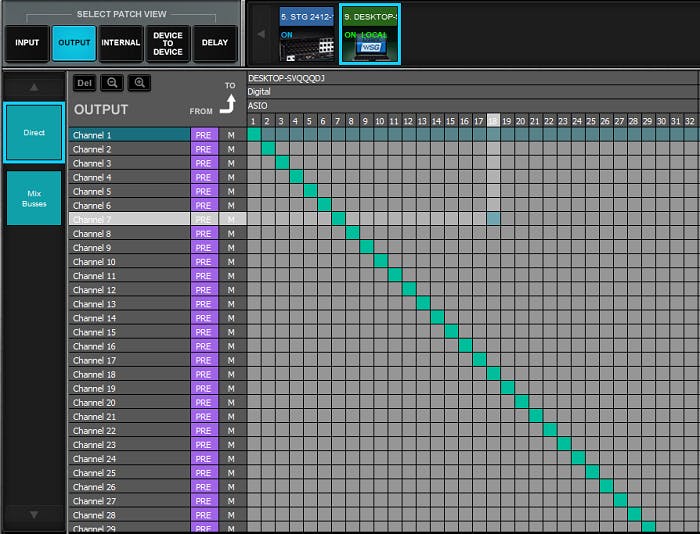This screenshot has width=700, height=534.
Task: Click the FROM/TO bent arrow icon
Action: [x=229, y=103]
